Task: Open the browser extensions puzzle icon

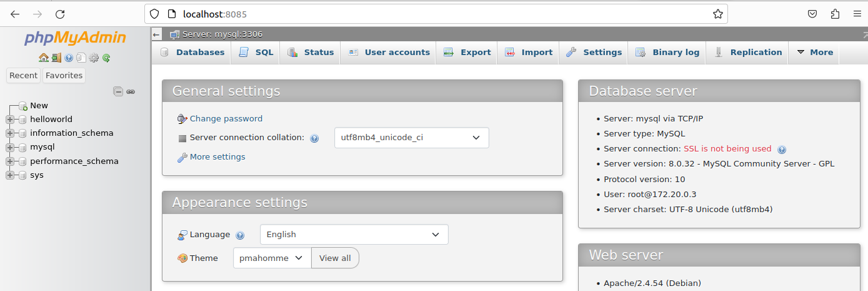Action: tap(835, 14)
